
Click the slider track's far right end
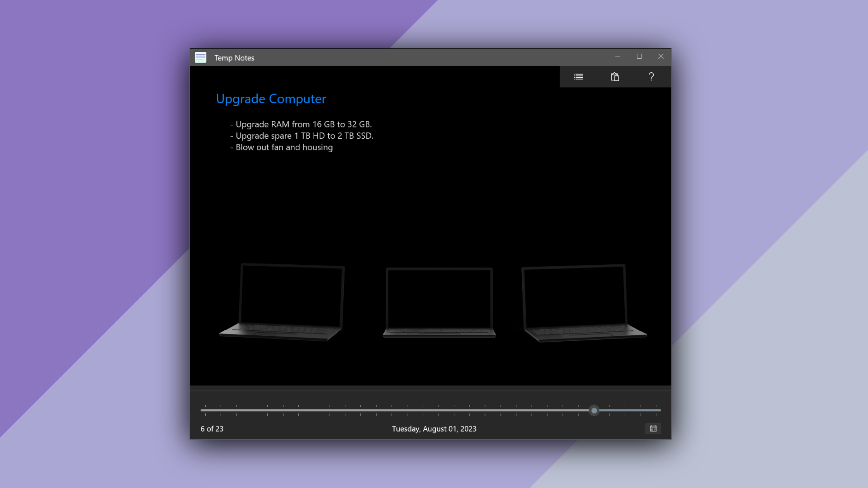[x=659, y=410]
